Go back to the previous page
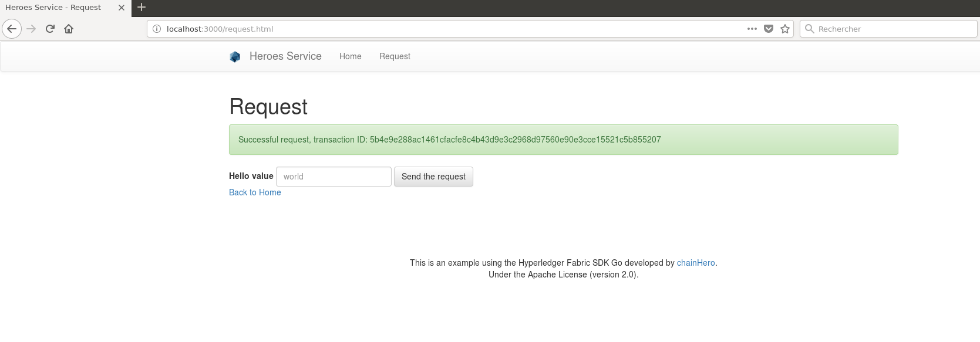 point(12,29)
